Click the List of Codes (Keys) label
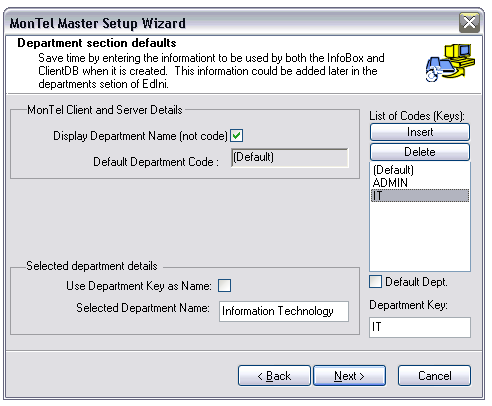The height and width of the screenshot is (406, 492). click(417, 116)
